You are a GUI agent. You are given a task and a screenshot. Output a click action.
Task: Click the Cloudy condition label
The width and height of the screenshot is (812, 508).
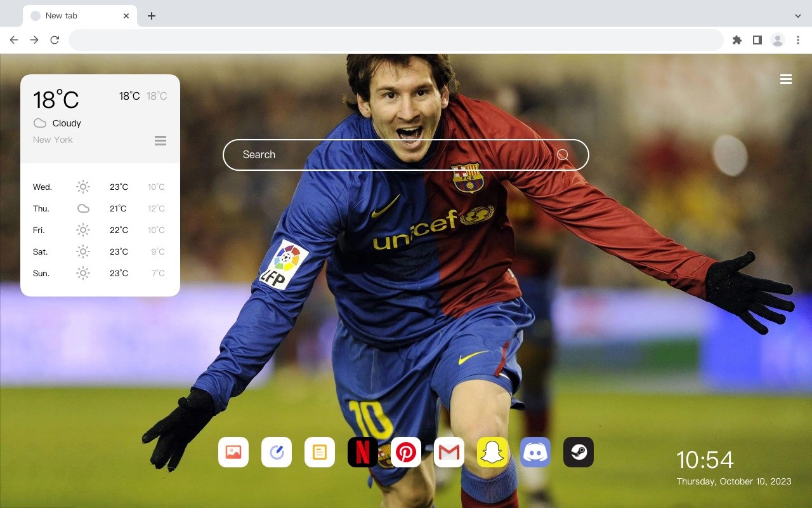67,123
